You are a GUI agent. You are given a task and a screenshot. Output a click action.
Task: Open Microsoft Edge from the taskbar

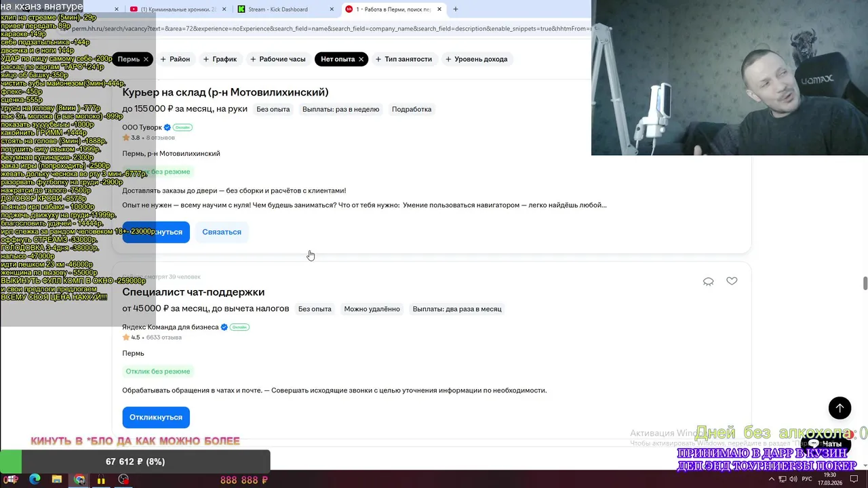coord(35,480)
